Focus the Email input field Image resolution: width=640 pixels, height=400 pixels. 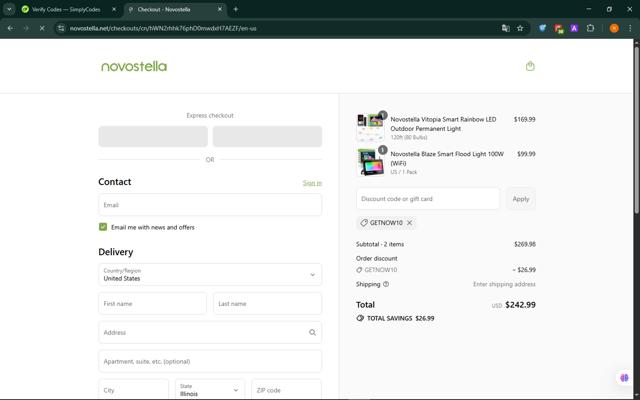point(210,205)
